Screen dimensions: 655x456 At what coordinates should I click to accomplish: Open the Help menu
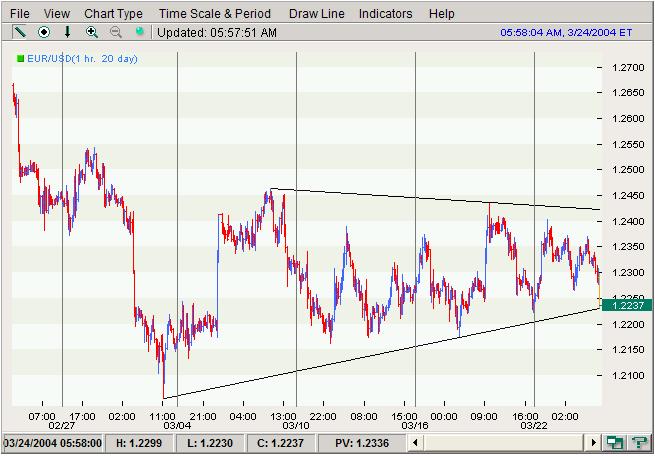coord(442,14)
